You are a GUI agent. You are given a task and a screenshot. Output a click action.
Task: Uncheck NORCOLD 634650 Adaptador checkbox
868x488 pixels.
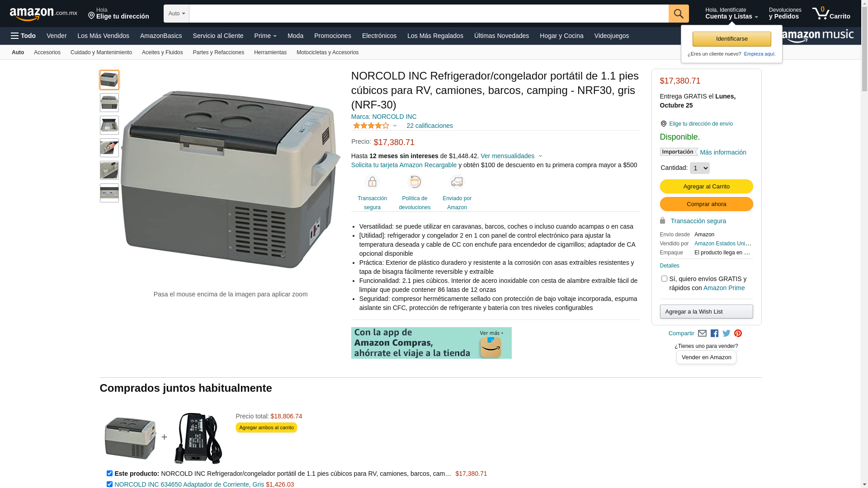point(109,484)
